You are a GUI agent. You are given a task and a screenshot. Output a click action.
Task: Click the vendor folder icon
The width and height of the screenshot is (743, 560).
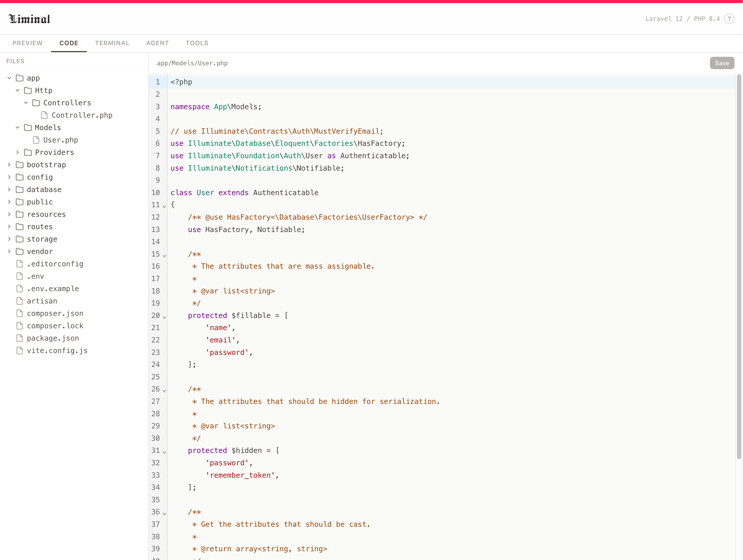pos(20,251)
